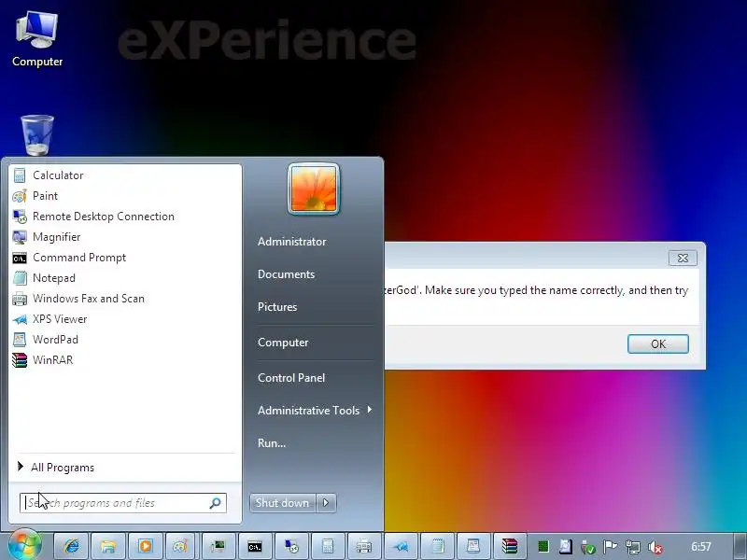The width and height of the screenshot is (747, 560).
Task: Select the Recycle Bin desktop icon
Action: (37, 135)
